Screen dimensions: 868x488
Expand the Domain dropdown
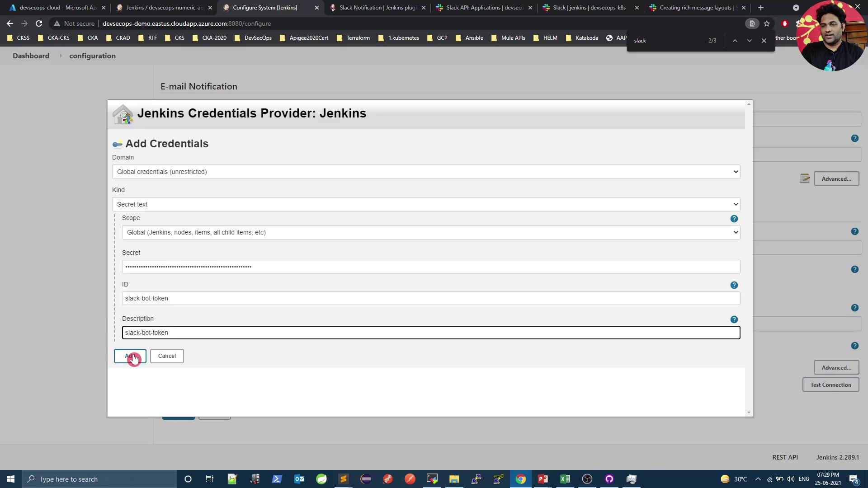click(426, 172)
